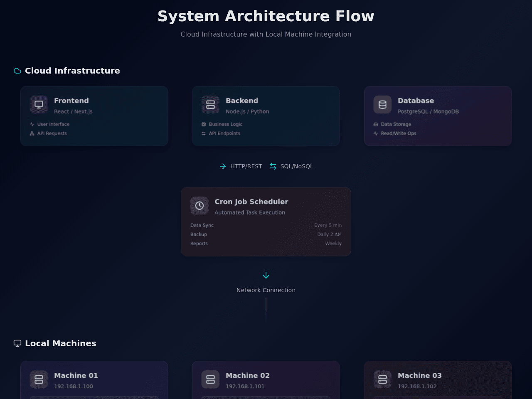Select the Frontend card title

pos(71,101)
